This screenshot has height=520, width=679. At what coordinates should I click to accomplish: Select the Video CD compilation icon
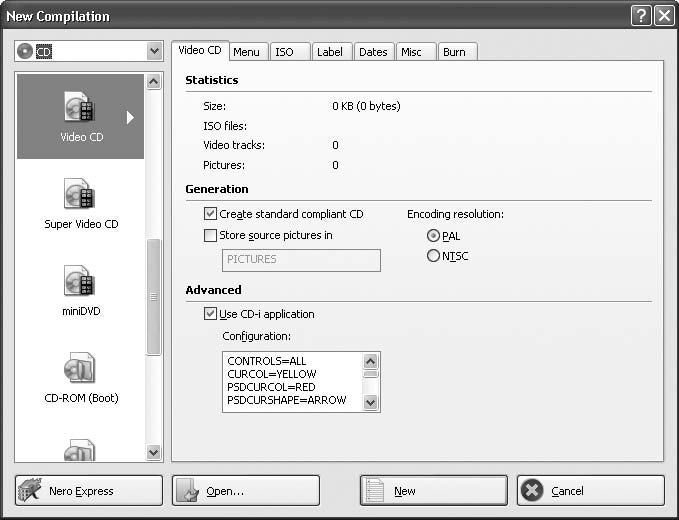click(x=79, y=108)
